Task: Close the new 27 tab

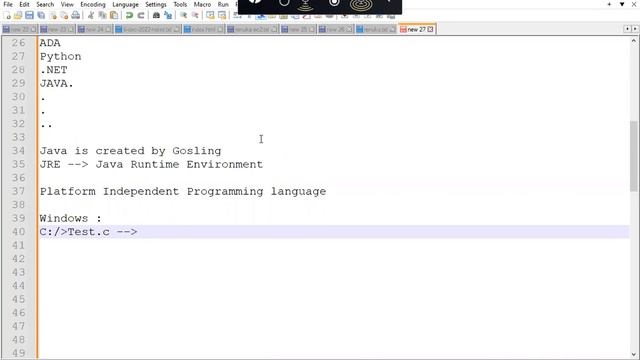Action: 430,29
